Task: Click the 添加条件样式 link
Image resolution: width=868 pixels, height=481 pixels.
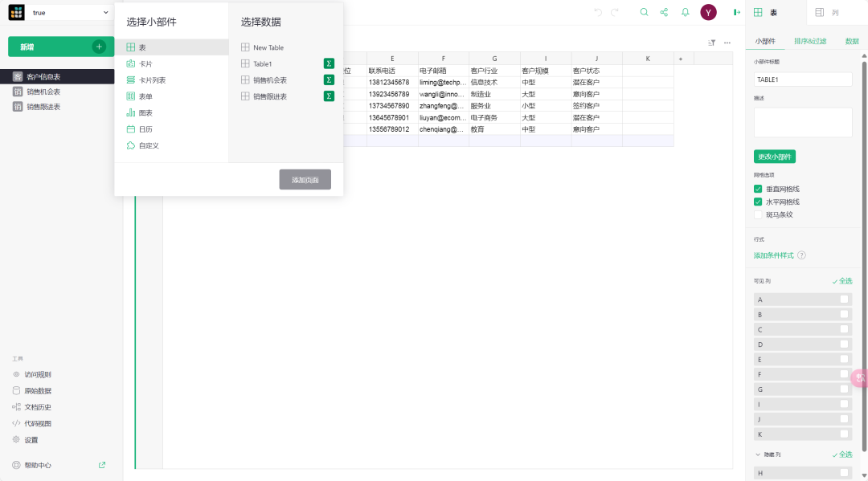Action: tap(773, 255)
